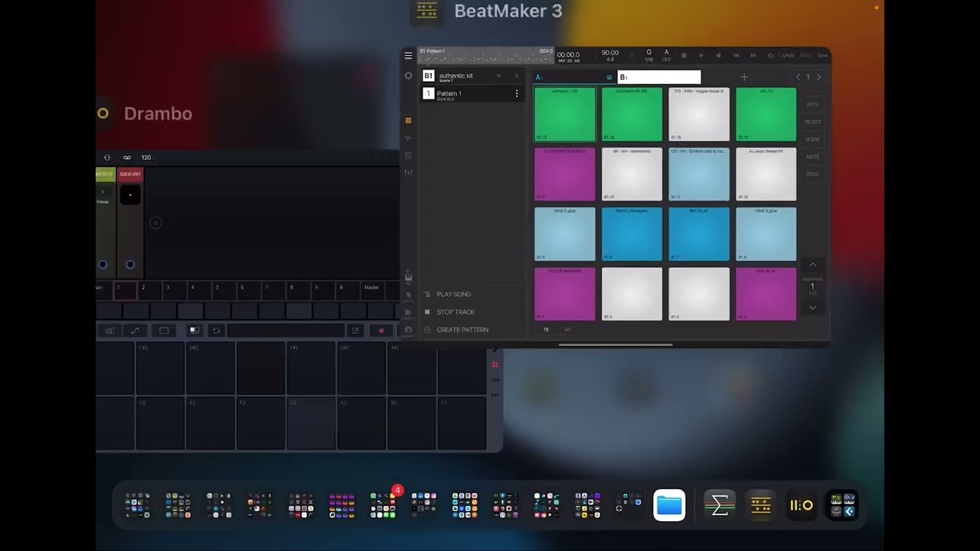This screenshot has width=980, height=551.
Task: Toggle the A automation OFF setting
Action: pos(666,55)
